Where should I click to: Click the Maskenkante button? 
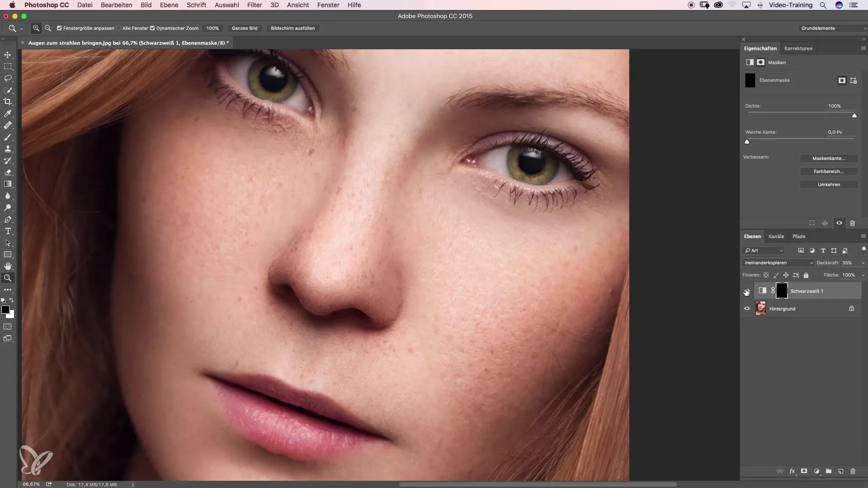click(x=829, y=158)
